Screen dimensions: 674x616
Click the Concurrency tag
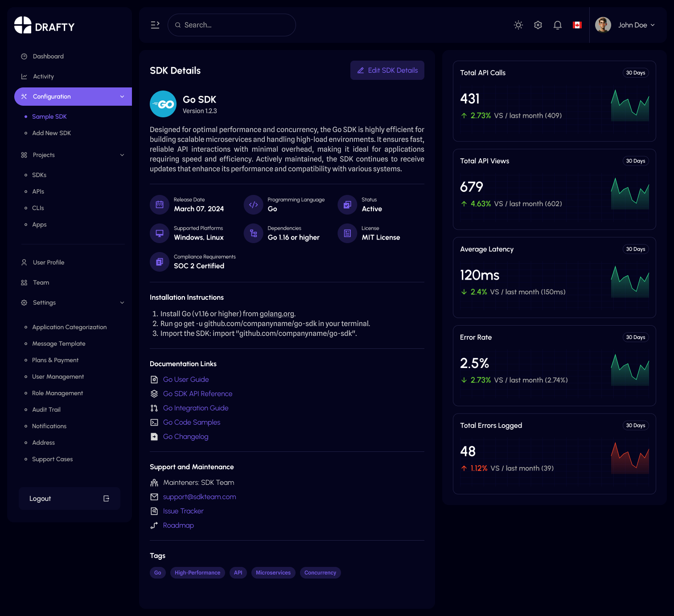tap(320, 573)
